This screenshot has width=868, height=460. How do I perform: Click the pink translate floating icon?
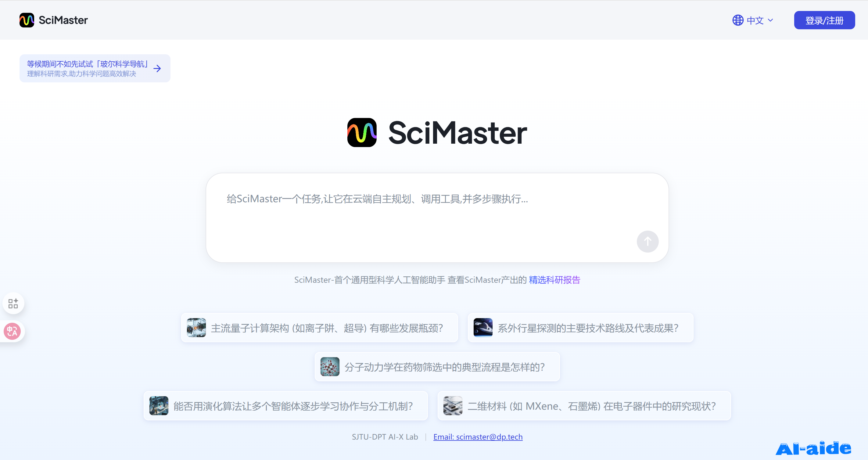tap(13, 332)
